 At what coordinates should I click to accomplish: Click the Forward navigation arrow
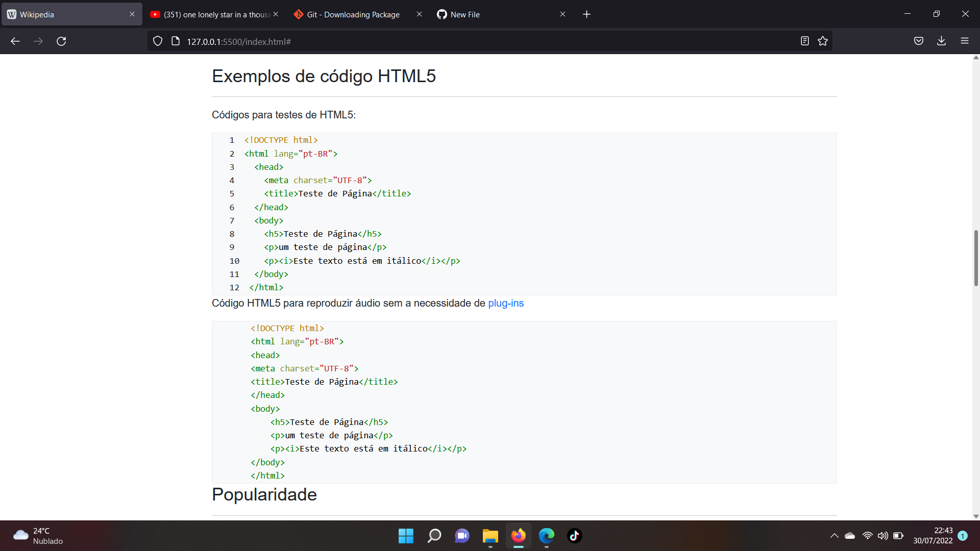click(x=38, y=41)
